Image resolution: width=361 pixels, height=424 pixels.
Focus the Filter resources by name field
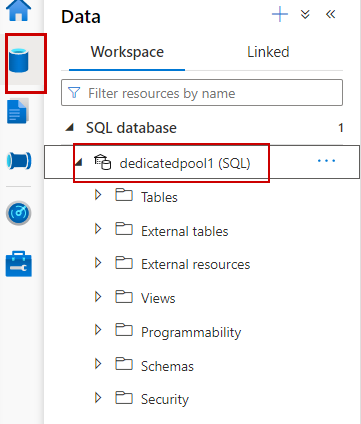(x=202, y=93)
